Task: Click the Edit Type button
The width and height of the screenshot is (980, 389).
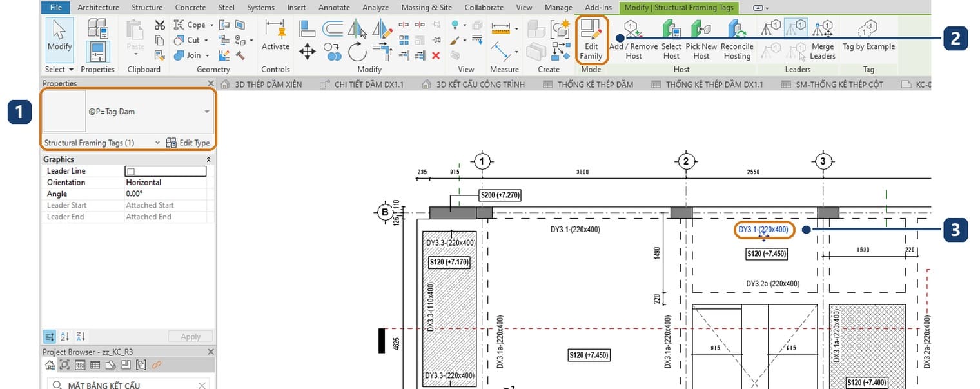Action: (x=188, y=143)
